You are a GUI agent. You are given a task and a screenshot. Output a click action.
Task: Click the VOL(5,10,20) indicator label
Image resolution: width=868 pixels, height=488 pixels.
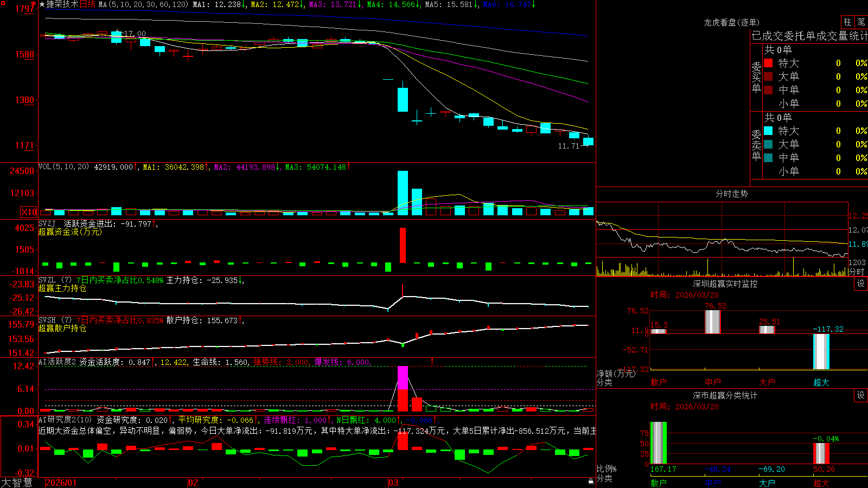click(63, 166)
